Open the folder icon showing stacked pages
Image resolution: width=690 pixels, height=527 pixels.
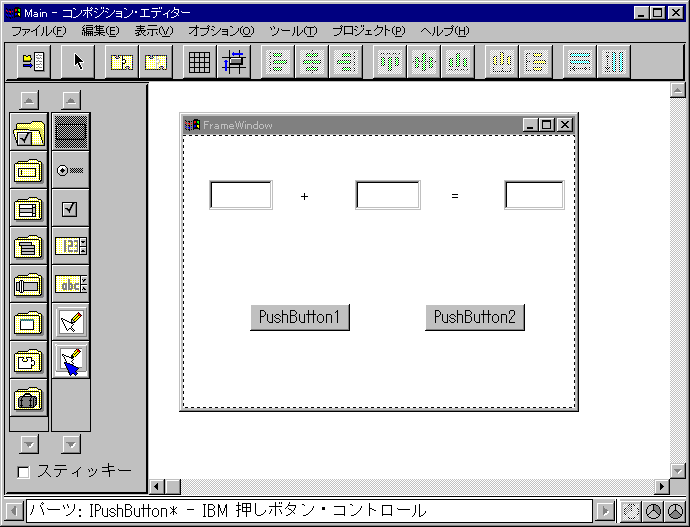[29, 246]
